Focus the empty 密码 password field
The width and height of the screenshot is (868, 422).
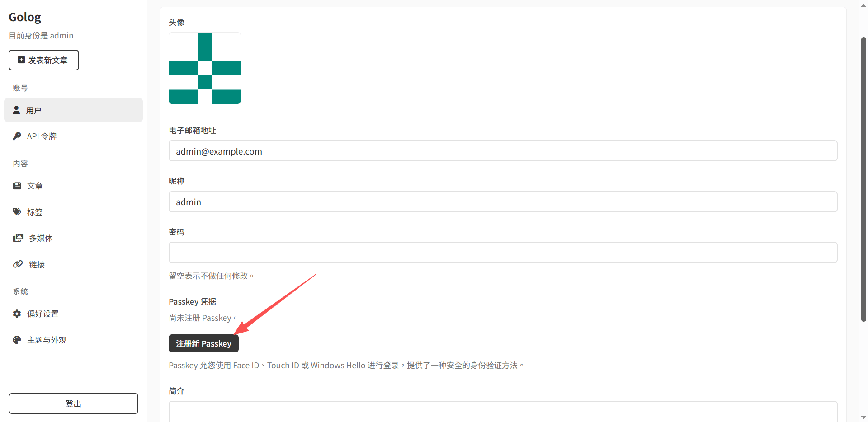tap(503, 253)
